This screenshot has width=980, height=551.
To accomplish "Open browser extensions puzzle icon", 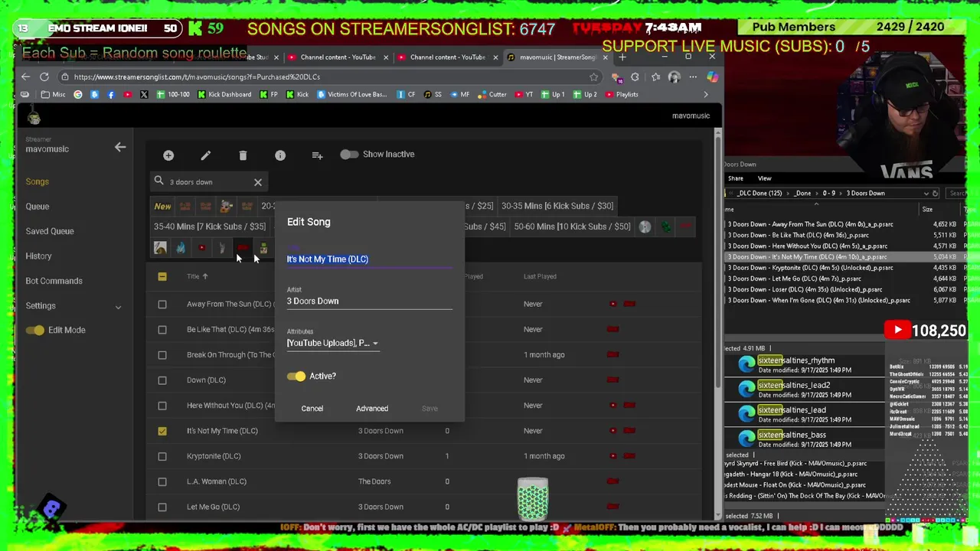I will (635, 77).
